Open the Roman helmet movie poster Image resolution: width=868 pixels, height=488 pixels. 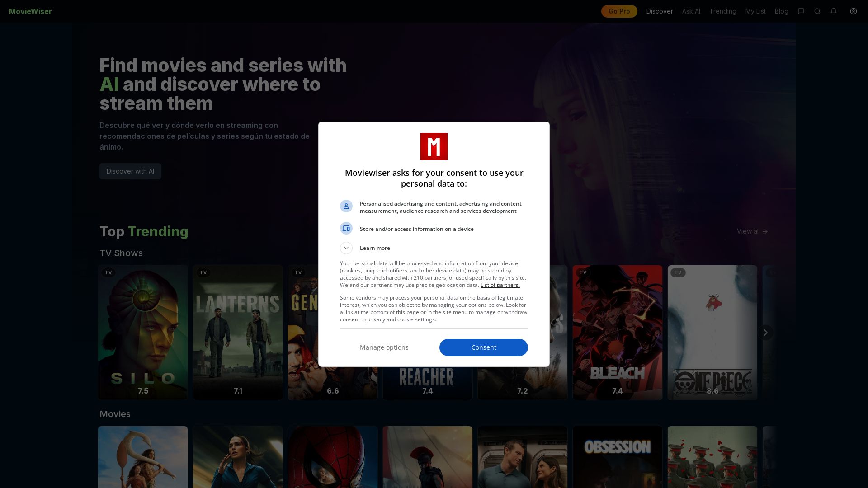[428, 457]
